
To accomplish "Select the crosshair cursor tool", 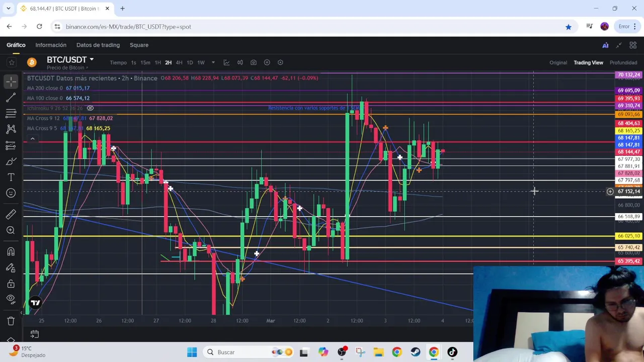I will tap(11, 80).
